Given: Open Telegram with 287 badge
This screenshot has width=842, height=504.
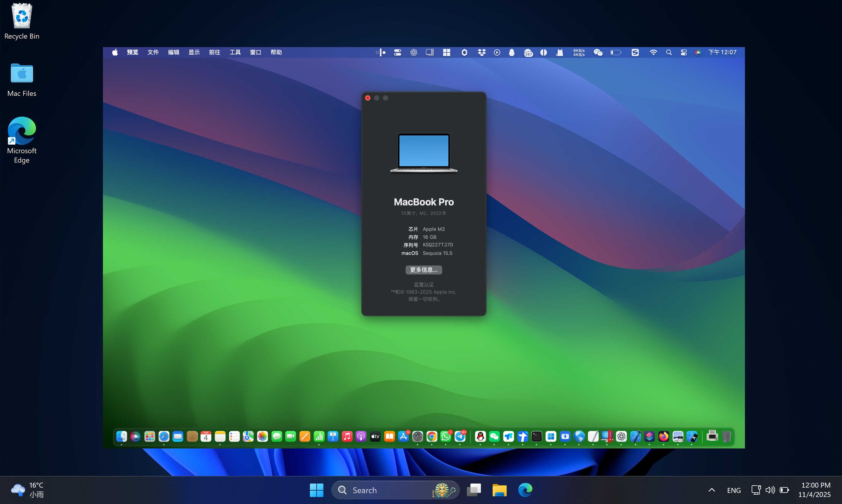Looking at the screenshot, I should (460, 436).
